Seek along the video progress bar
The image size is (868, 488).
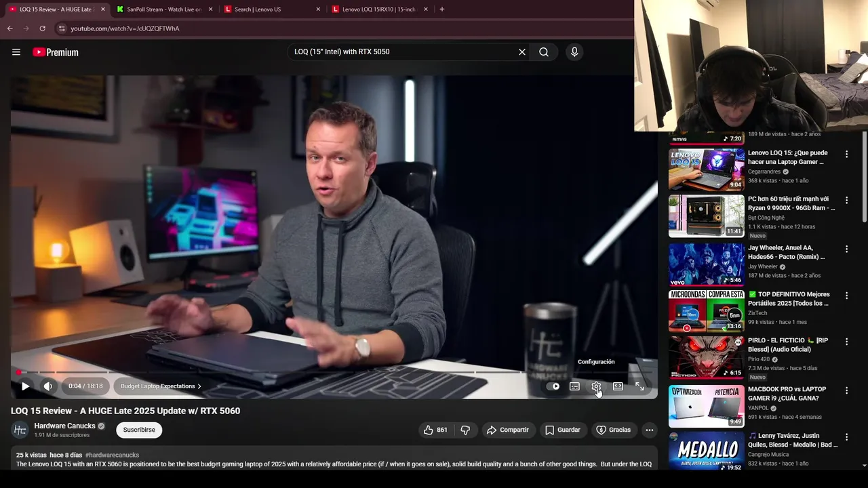(334, 372)
